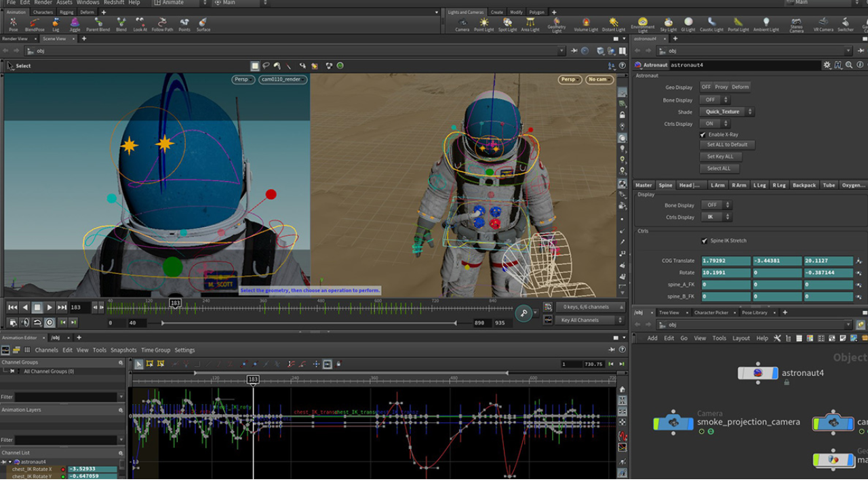The width and height of the screenshot is (868, 488).
Task: Expand the cam0110_render camera menu
Action: (x=283, y=79)
